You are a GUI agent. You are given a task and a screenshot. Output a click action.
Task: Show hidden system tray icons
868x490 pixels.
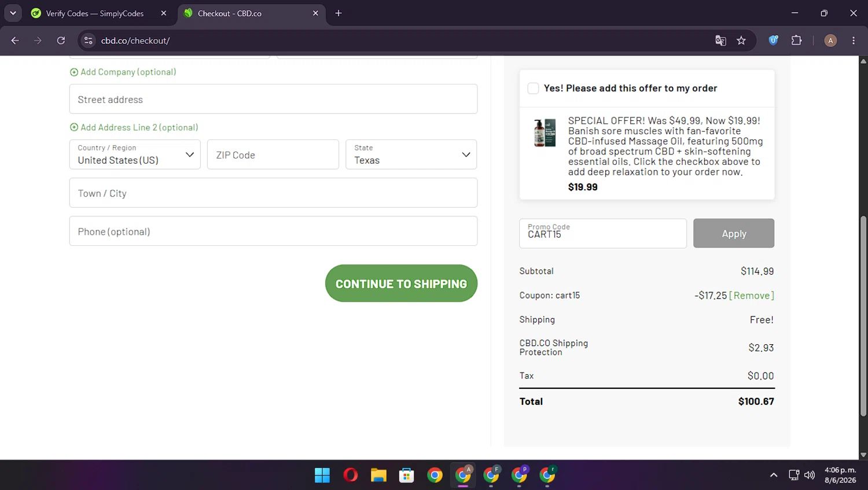(774, 475)
